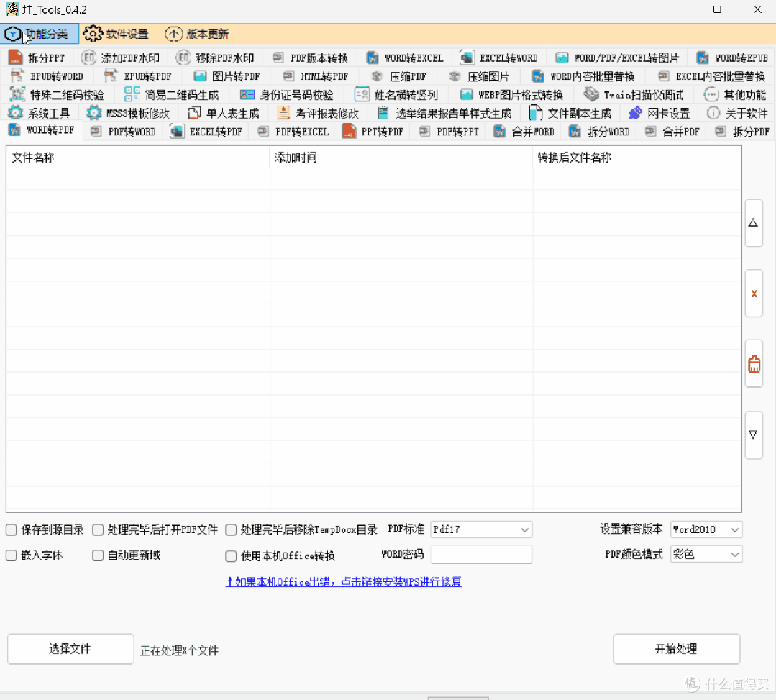The image size is (776, 700).
Task: Open the 添加PDF水印 tool
Action: click(120, 58)
